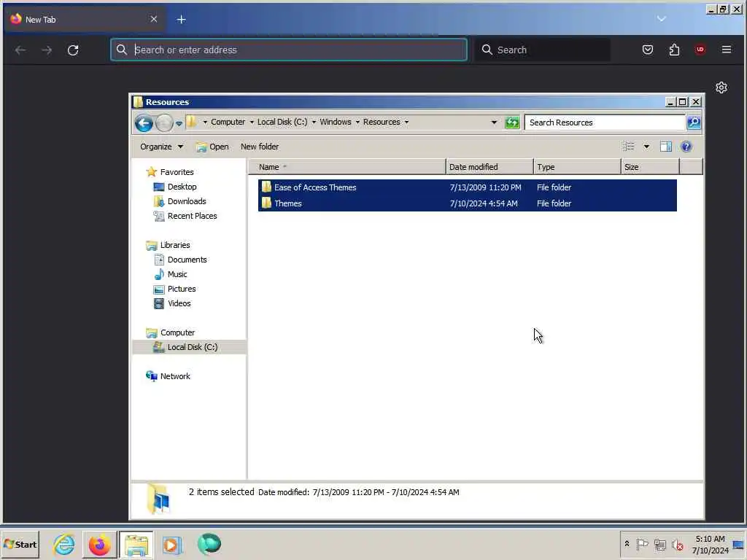Screen dimensions: 747x560
Task: Sort by Date modified column header
Action: pos(489,167)
